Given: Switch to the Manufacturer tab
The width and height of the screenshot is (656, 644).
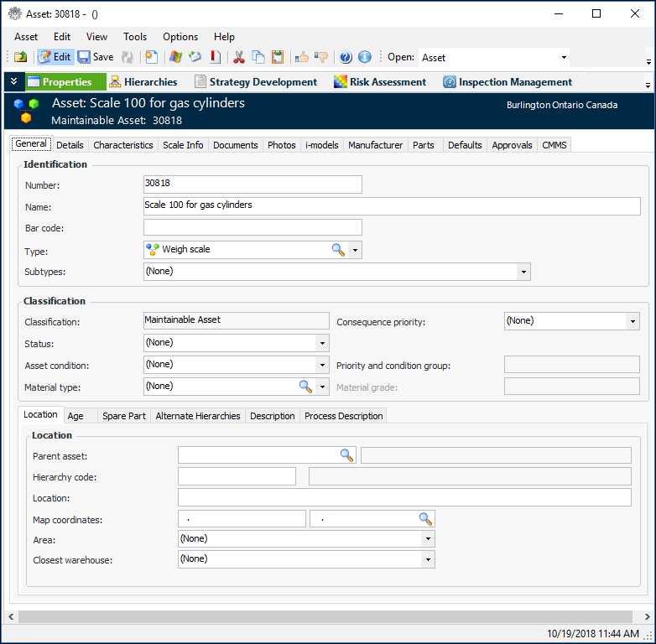Looking at the screenshot, I should click(x=375, y=145).
